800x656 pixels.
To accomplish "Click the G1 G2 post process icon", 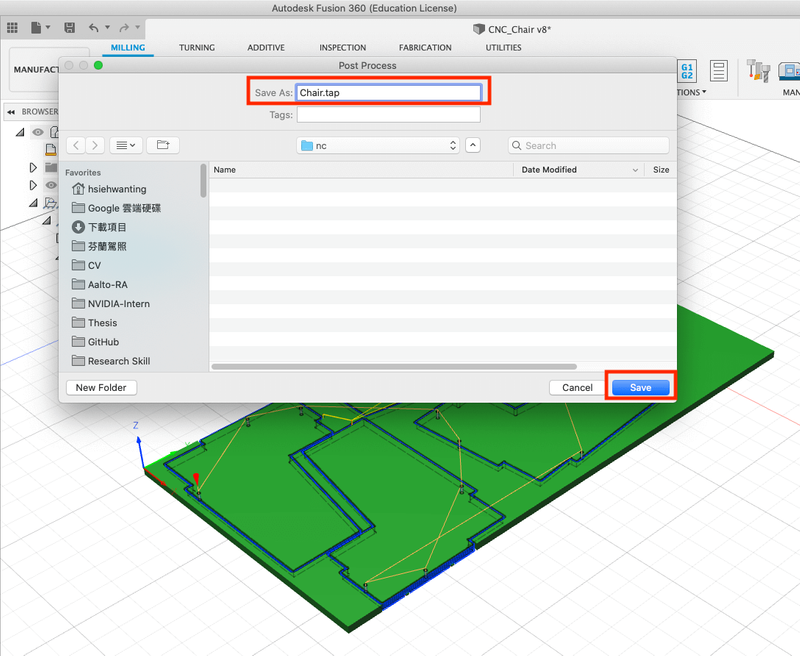I will 687,70.
